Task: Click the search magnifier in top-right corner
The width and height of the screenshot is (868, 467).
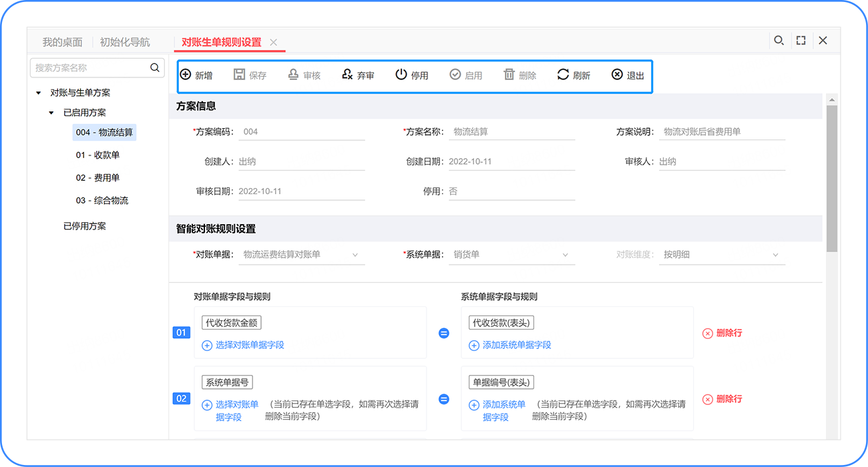Action: coord(779,41)
